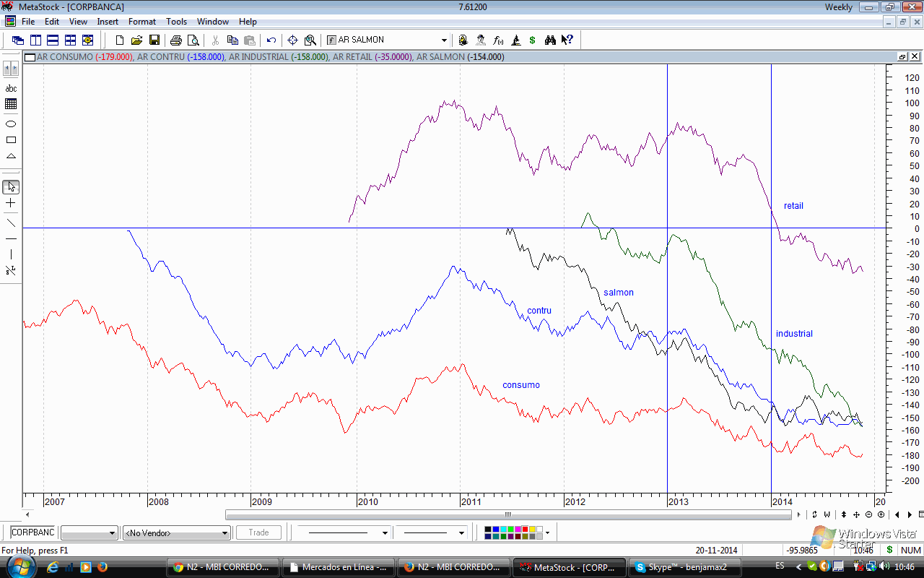Select the S/L slanted line tool in side palette
The width and height of the screenshot is (924, 578).
11,270
